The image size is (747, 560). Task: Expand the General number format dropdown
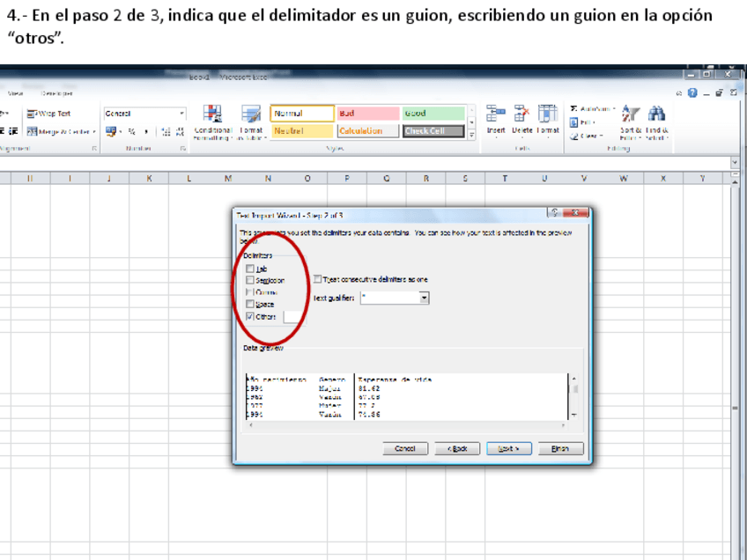coord(182,114)
